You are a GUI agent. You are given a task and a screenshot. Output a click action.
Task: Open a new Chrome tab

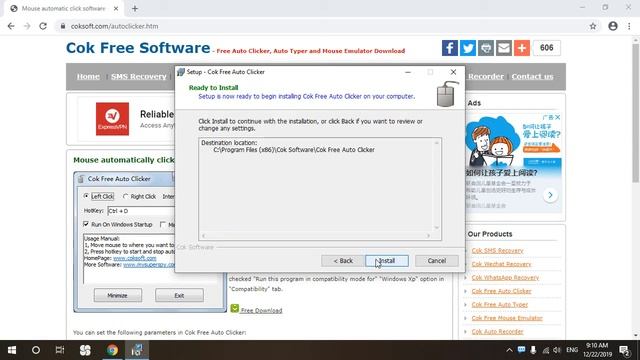pos(135,8)
